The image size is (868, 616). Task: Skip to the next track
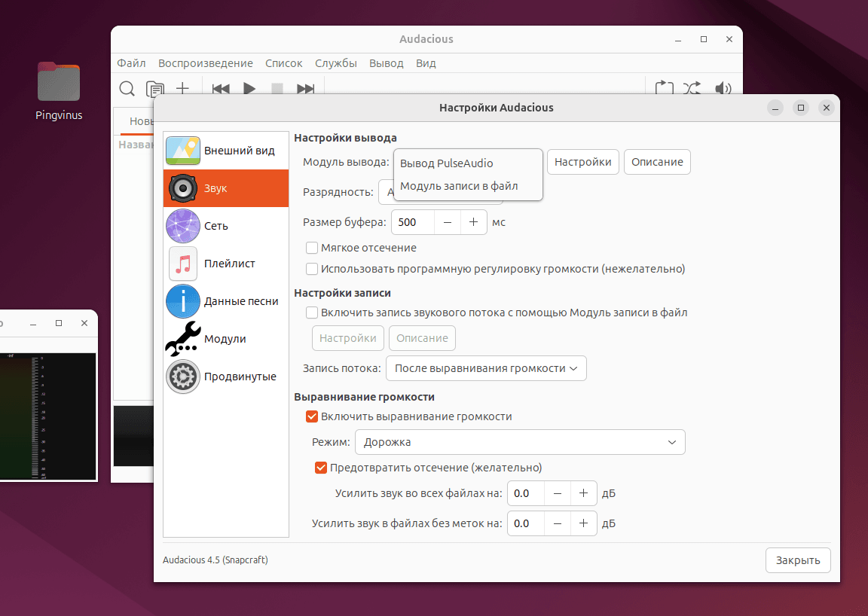tap(305, 89)
